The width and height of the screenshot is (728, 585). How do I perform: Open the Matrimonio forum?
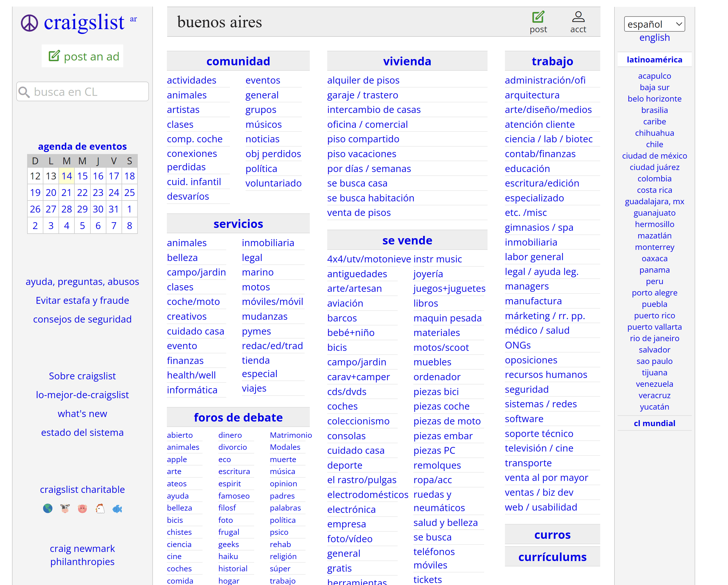291,435
